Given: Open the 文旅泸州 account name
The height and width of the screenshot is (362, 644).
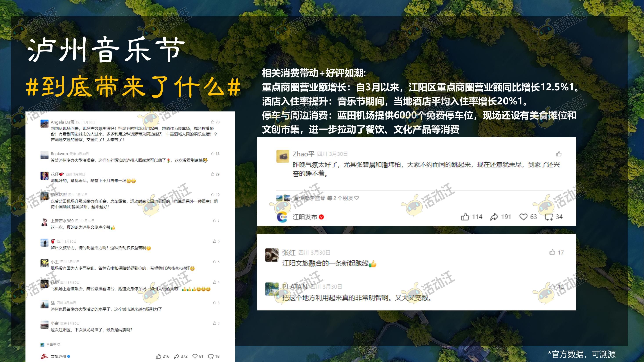Looking at the screenshot, I should (x=58, y=356).
